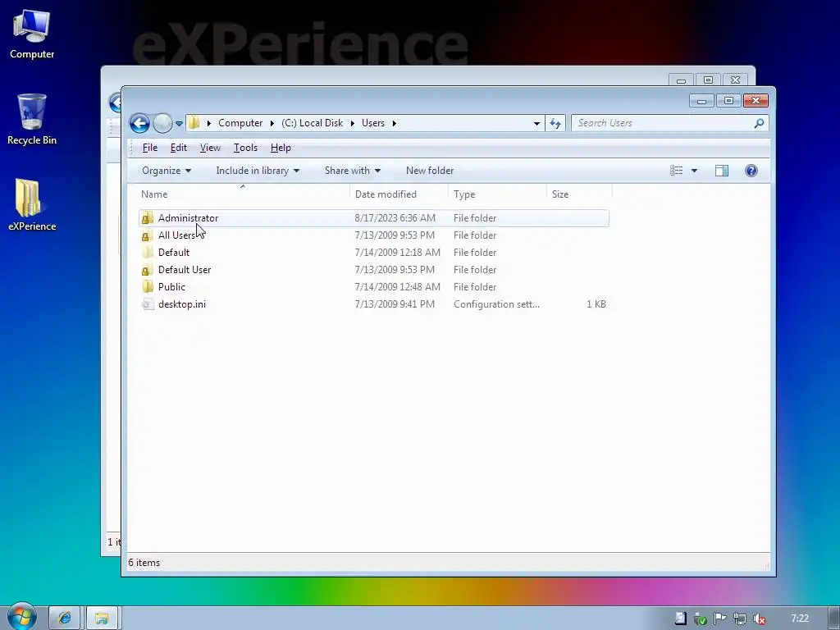Click the 1 KB size value
Viewport: 840px width, 630px height.
click(x=596, y=304)
